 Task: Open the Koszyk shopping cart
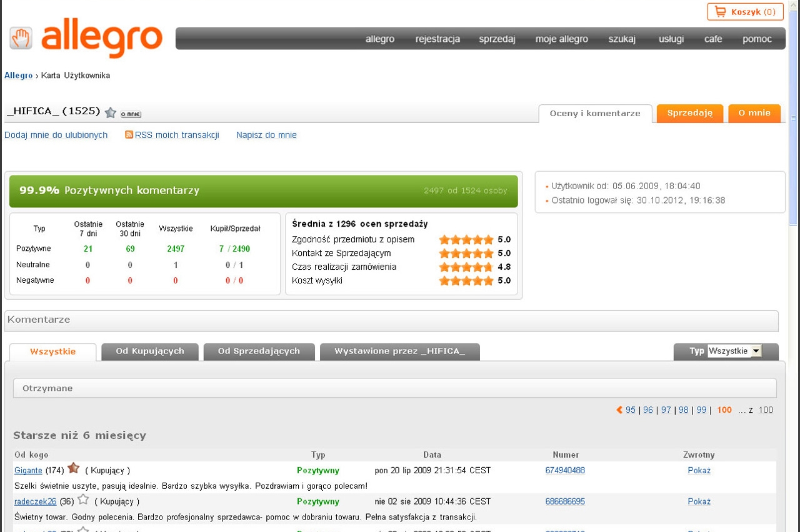745,12
